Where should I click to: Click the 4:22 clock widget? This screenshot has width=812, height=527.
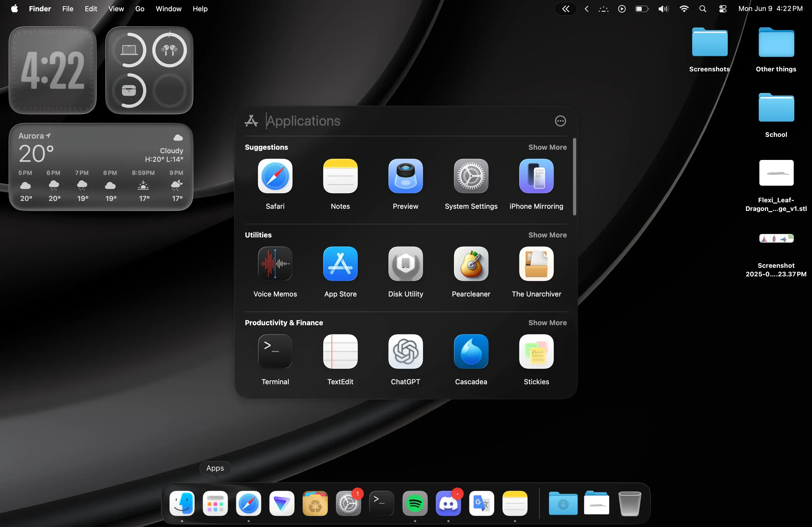(53, 70)
